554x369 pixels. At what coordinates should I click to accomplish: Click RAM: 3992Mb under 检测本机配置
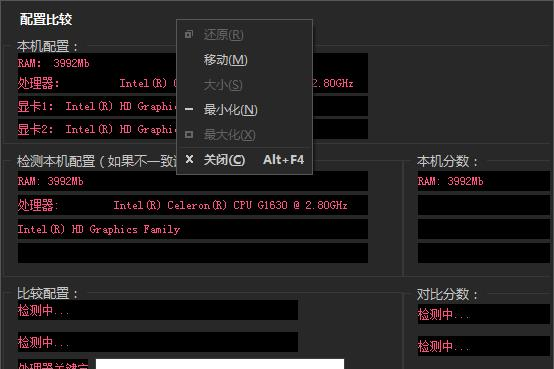click(x=193, y=181)
